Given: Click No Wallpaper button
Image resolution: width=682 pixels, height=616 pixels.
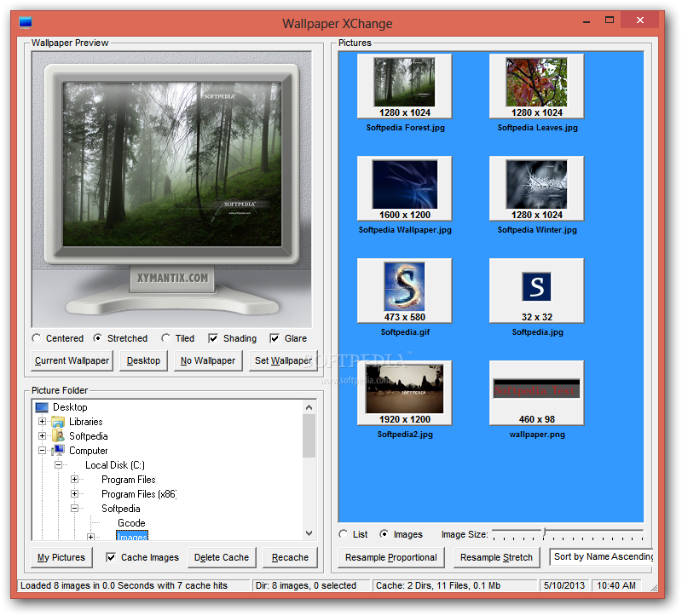Looking at the screenshot, I should click(x=208, y=360).
